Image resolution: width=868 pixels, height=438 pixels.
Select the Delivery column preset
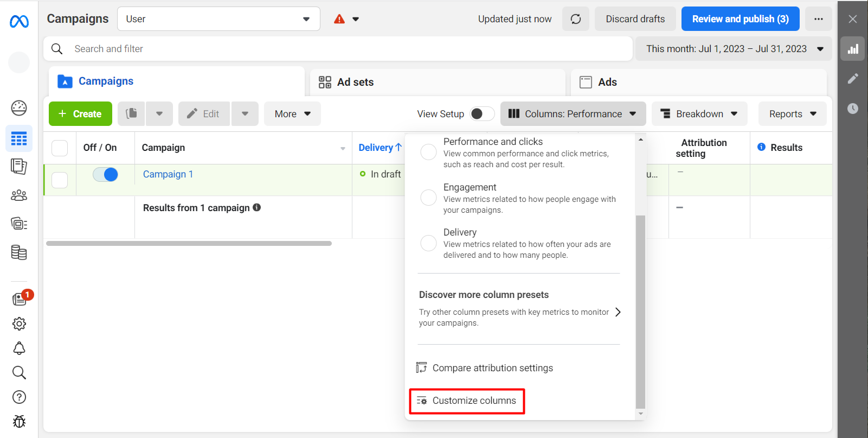pyautogui.click(x=428, y=243)
